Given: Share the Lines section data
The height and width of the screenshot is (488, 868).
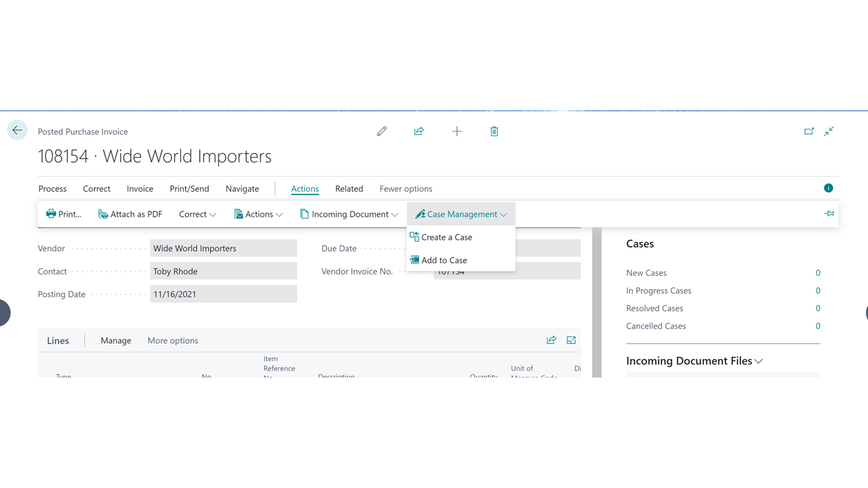Looking at the screenshot, I should 551,340.
